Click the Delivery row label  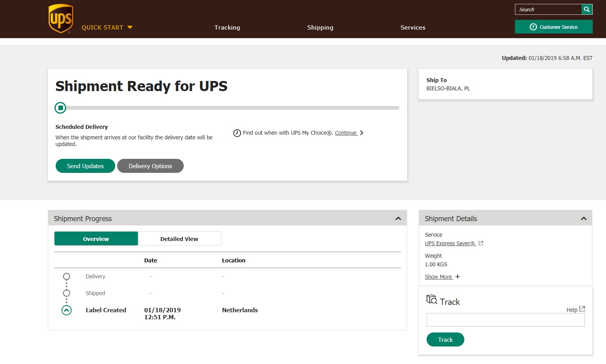[x=95, y=276]
